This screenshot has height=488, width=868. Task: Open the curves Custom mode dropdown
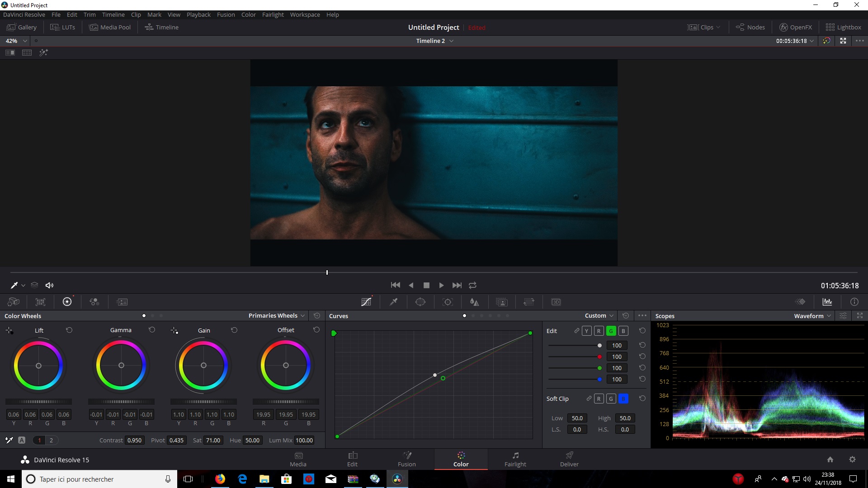pyautogui.click(x=599, y=316)
